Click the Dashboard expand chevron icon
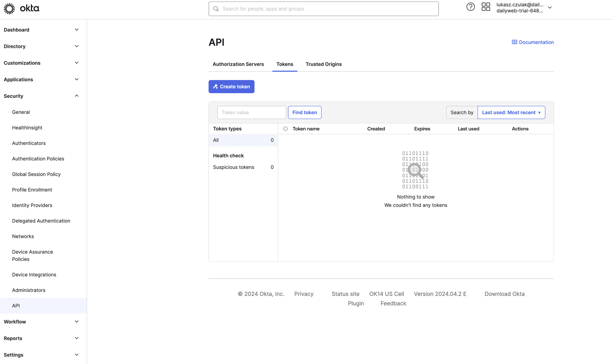This screenshot has width=613, height=364. pyautogui.click(x=76, y=29)
